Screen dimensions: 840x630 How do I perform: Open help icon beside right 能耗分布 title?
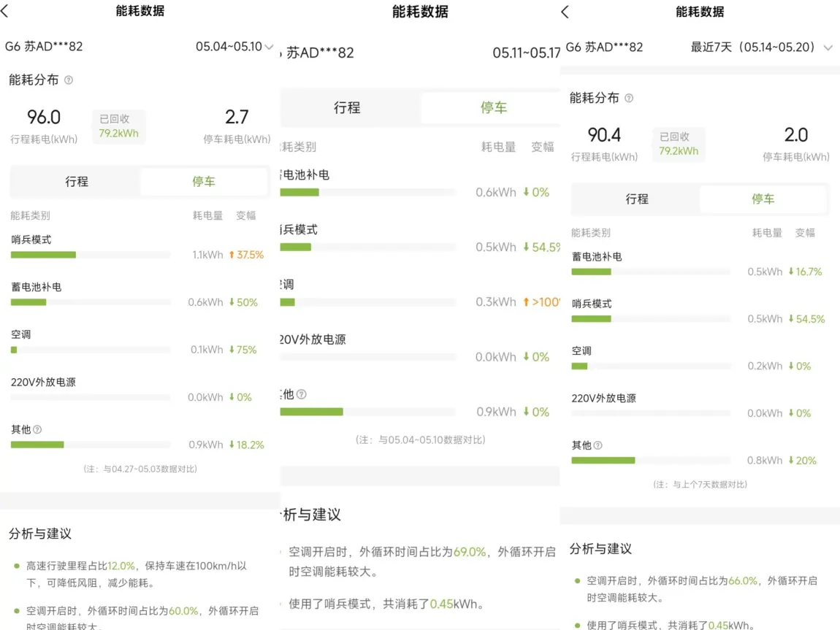point(629,98)
